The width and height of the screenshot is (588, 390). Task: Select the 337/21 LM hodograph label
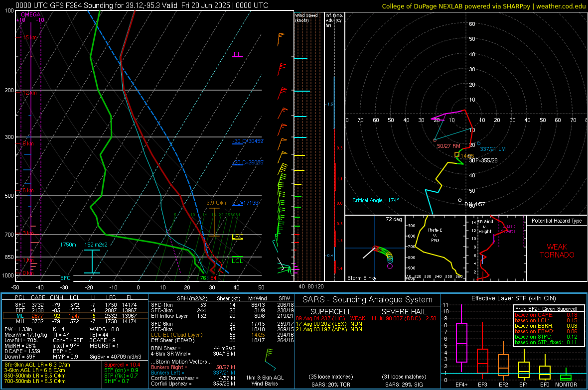click(x=493, y=149)
